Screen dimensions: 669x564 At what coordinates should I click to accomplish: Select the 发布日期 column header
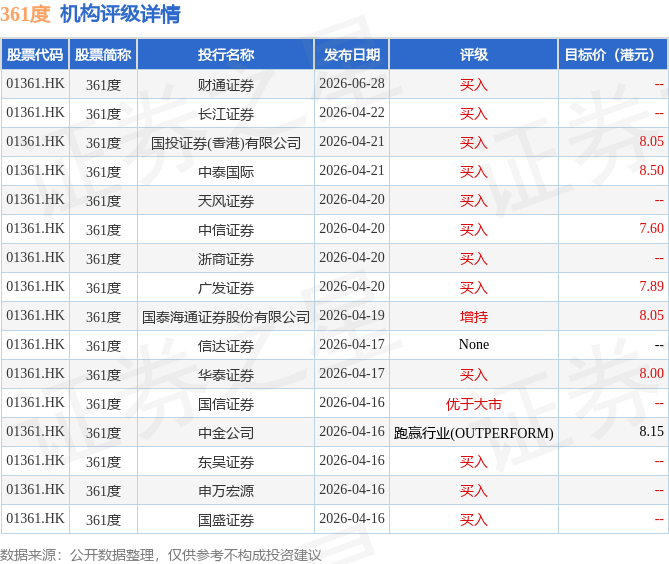pos(352,55)
